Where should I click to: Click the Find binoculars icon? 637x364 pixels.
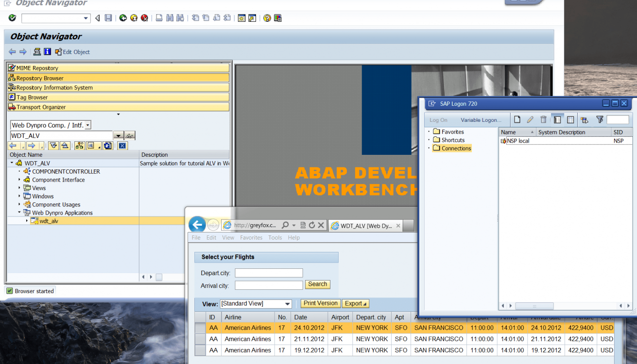coord(170,18)
